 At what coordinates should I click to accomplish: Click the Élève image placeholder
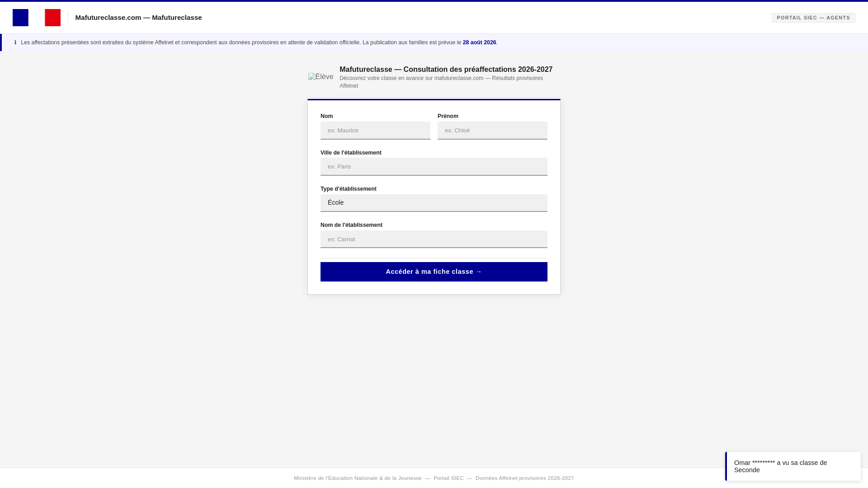pyautogui.click(x=321, y=77)
